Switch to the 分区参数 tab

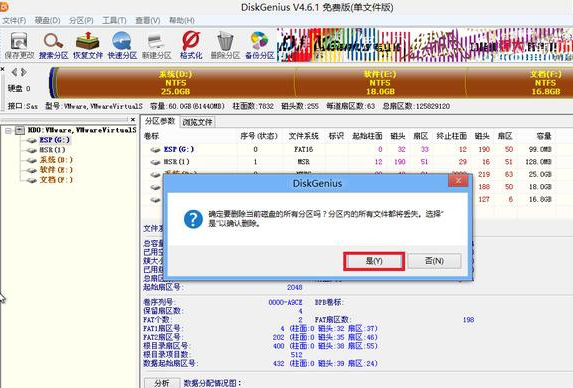point(160,121)
